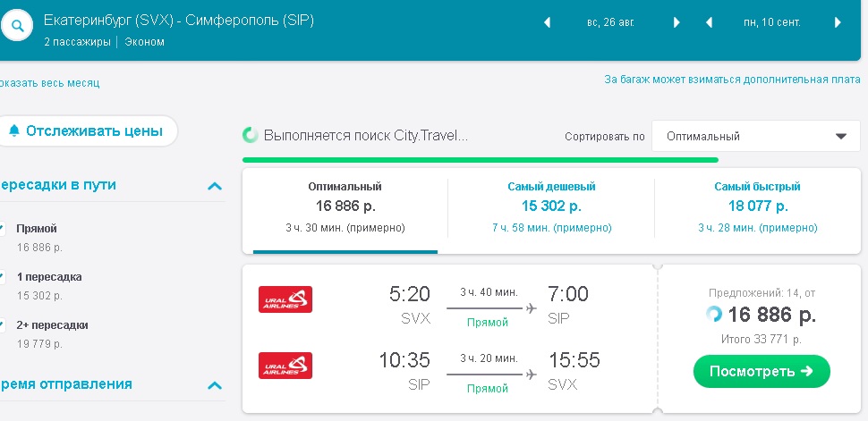Go to previous departure date arrow
The width and height of the screenshot is (868, 421).
[x=547, y=22]
